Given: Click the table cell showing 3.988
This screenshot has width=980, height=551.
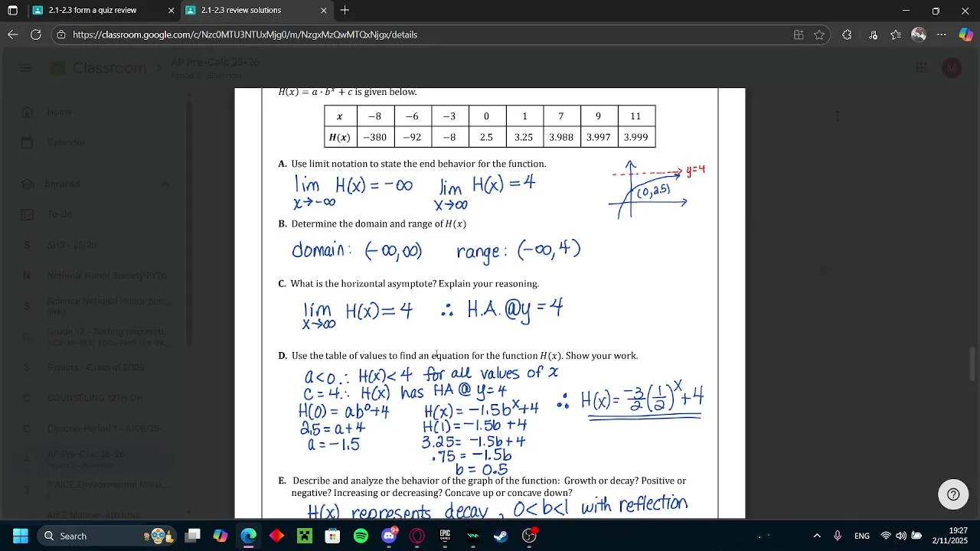Looking at the screenshot, I should 561,137.
